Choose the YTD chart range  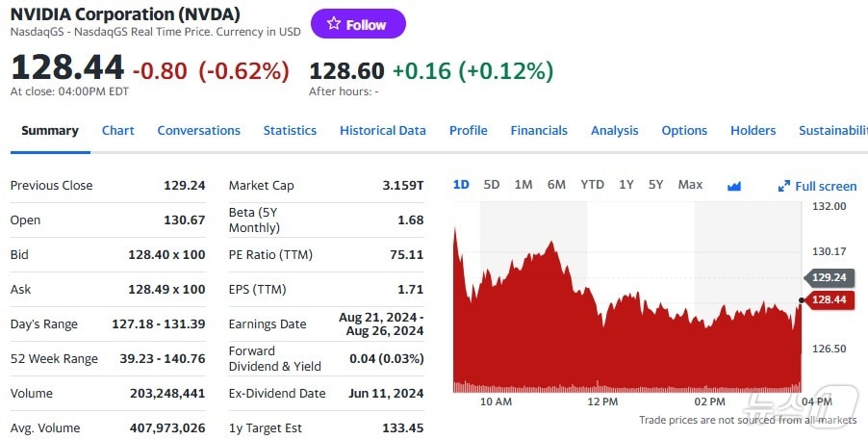[592, 185]
